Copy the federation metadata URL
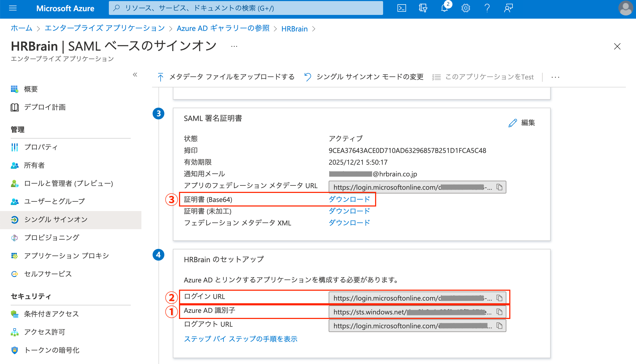The height and width of the screenshot is (364, 636). pyautogui.click(x=499, y=187)
